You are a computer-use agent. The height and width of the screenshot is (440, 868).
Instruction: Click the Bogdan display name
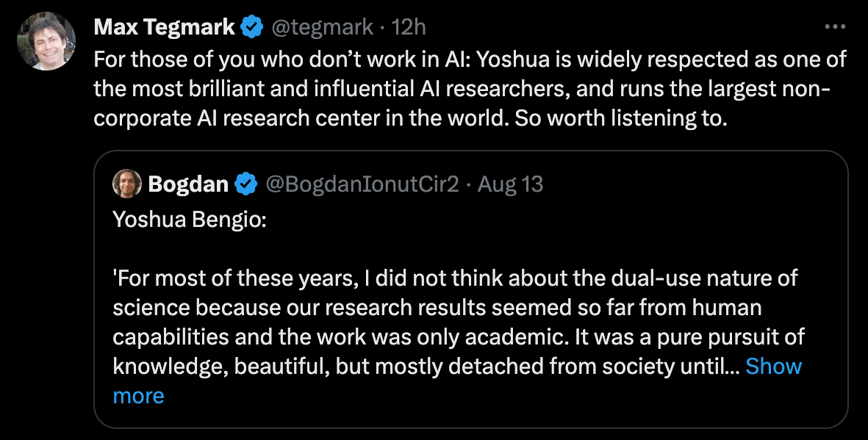(x=188, y=184)
